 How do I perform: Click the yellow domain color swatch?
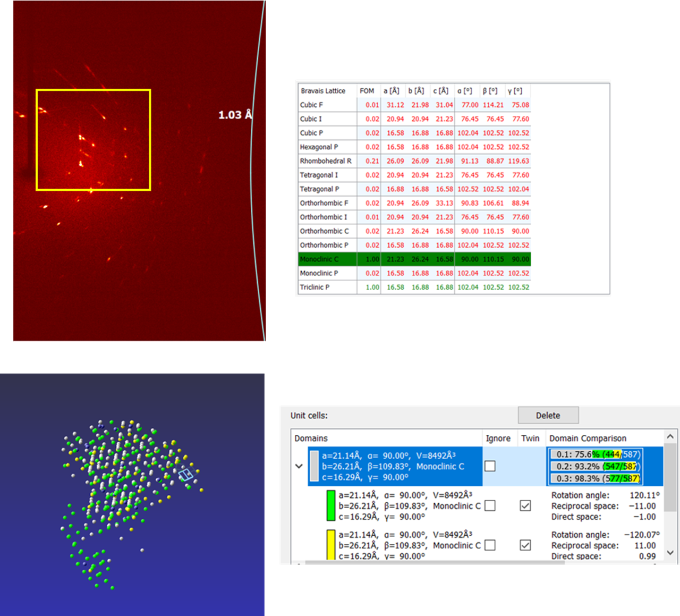[x=331, y=545]
